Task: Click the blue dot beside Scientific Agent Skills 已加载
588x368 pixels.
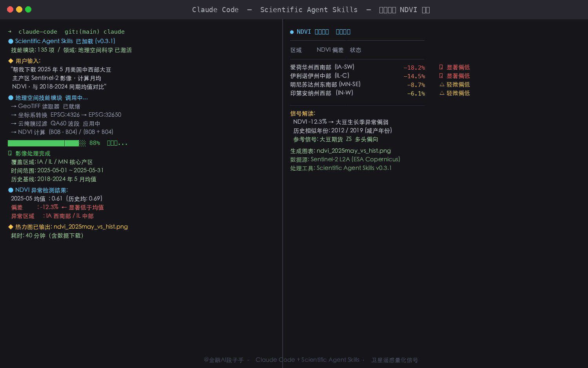Action: (11, 41)
